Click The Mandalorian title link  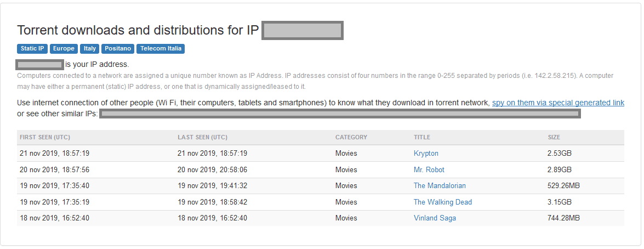440,186
